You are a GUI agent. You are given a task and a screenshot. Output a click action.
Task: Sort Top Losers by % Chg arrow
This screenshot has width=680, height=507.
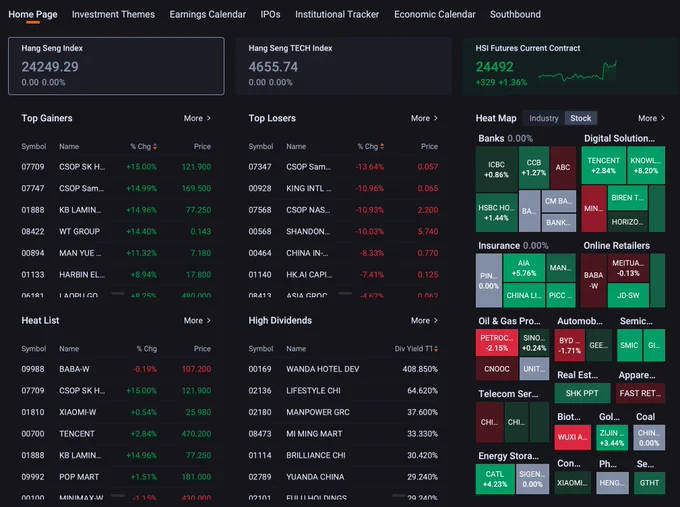coord(382,147)
